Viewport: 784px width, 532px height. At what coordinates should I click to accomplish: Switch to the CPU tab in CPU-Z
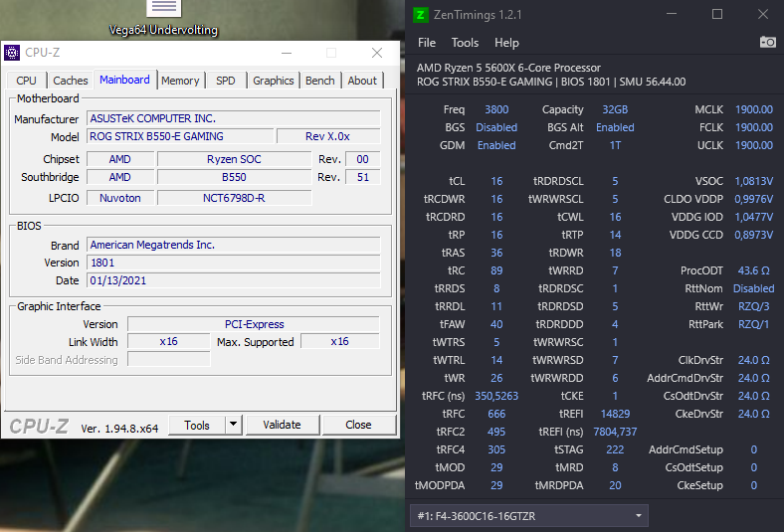click(x=27, y=81)
